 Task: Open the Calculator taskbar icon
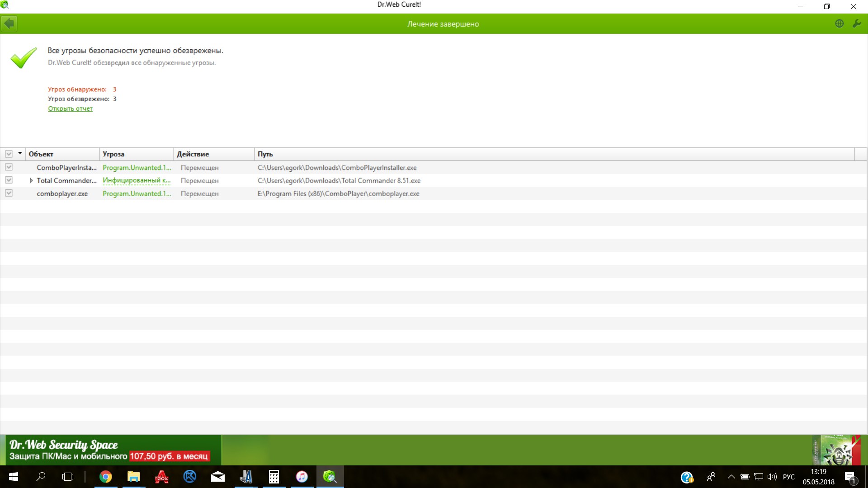tap(274, 477)
